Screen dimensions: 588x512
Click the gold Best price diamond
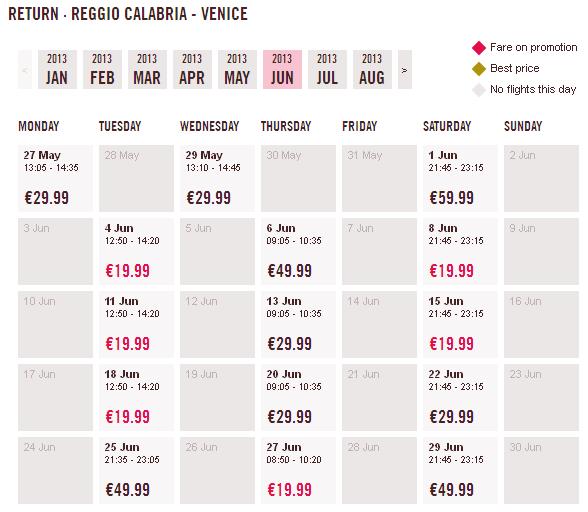[x=479, y=69]
